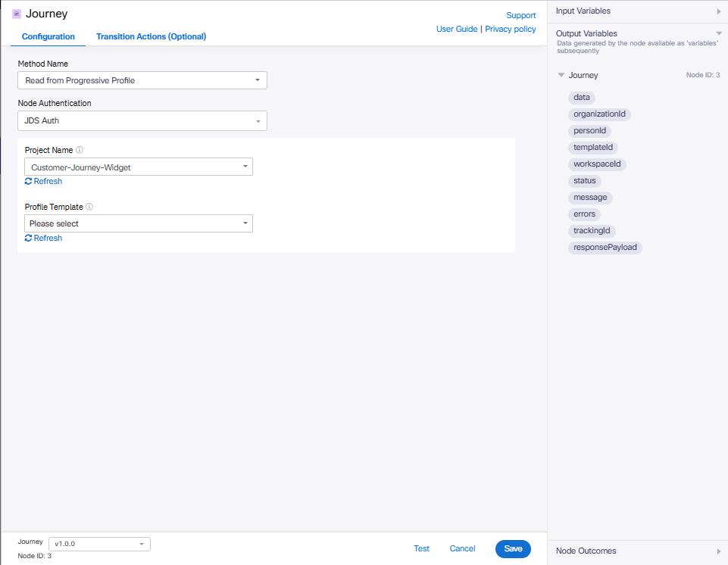Select the workspaceId output variable
This screenshot has width=728, height=565.
pos(597,164)
